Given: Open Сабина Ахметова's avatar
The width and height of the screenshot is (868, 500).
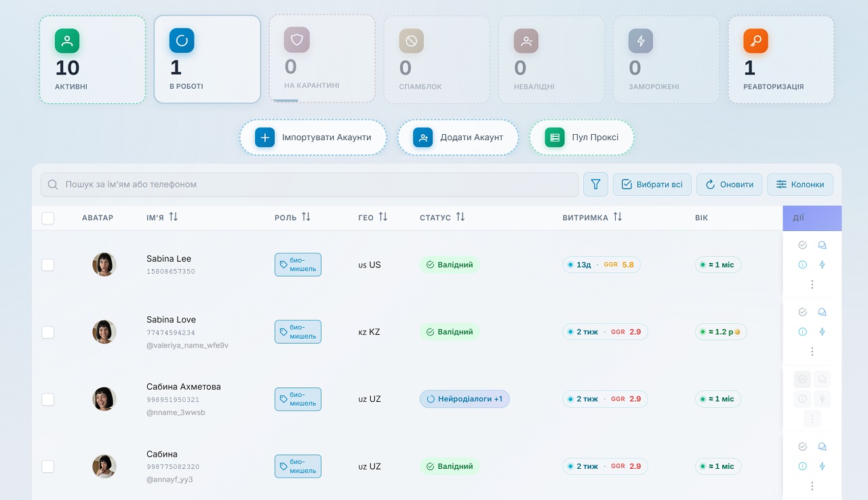Looking at the screenshot, I should coord(104,398).
